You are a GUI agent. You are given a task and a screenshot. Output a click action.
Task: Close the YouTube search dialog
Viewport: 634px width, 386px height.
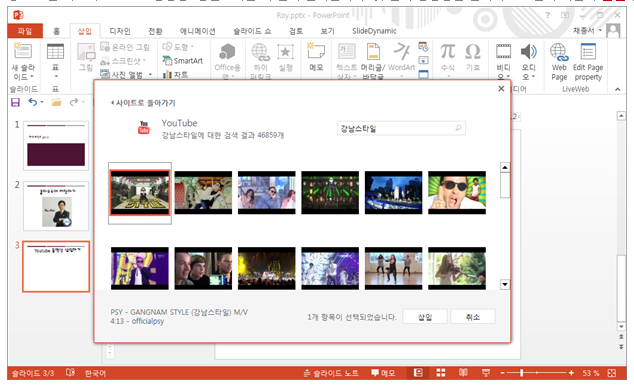click(x=501, y=89)
